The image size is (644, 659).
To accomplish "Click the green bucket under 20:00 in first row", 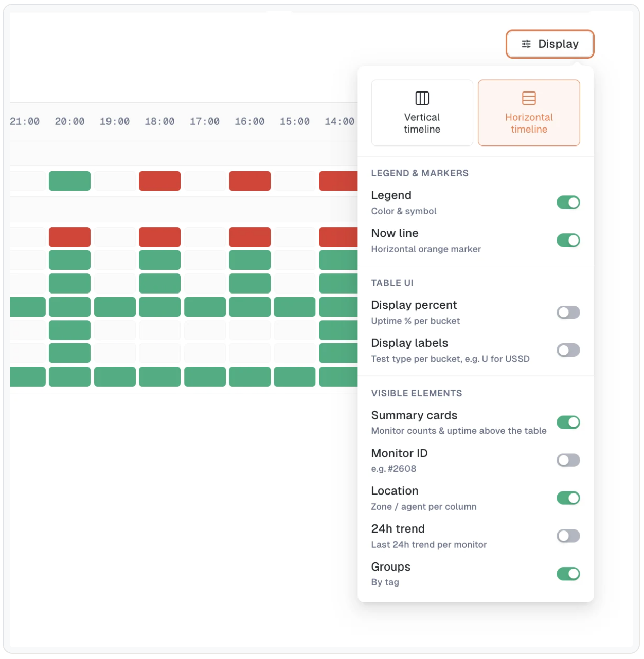I will click(69, 181).
